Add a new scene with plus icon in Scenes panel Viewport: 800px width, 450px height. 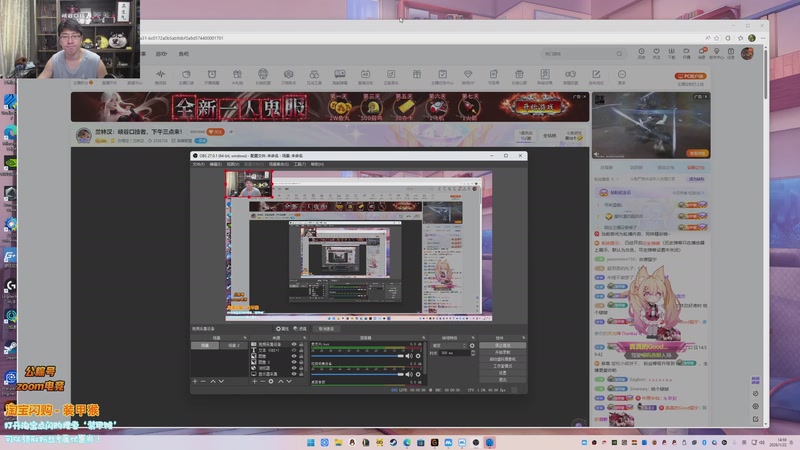[195, 381]
